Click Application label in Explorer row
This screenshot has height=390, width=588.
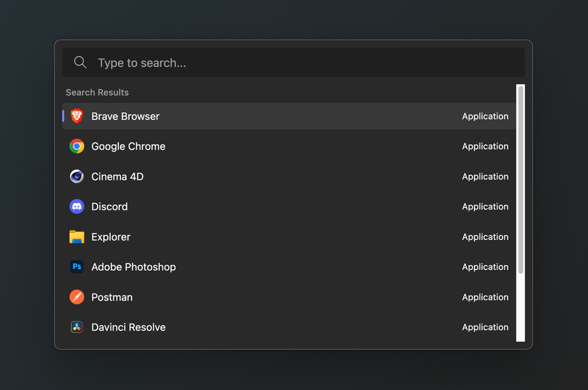[x=485, y=237]
